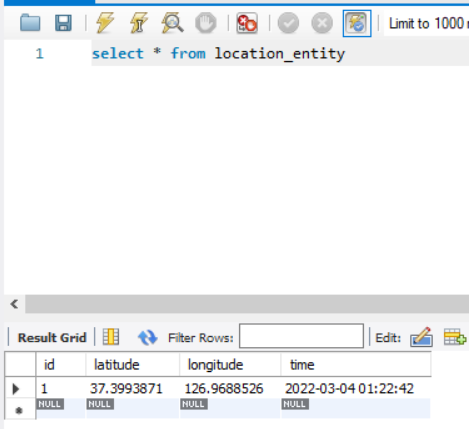Refresh result data with blue arrows icon
469x429 pixels.
pyautogui.click(x=148, y=337)
